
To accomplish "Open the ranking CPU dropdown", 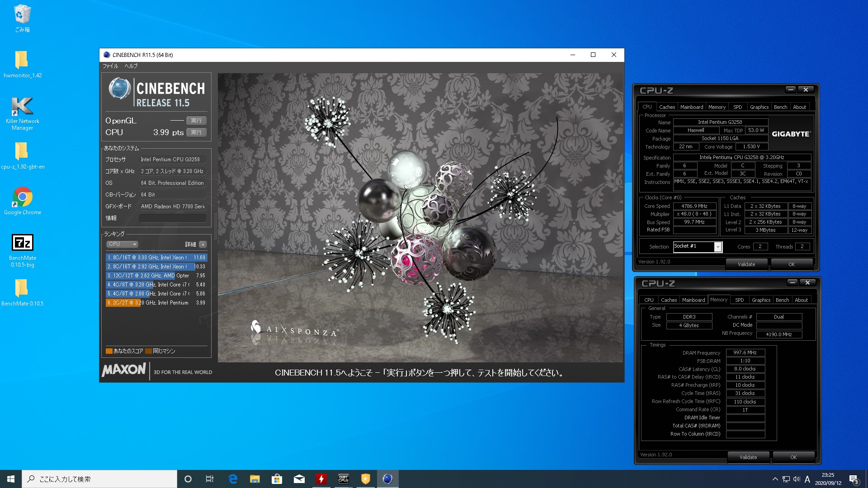I will (x=122, y=244).
